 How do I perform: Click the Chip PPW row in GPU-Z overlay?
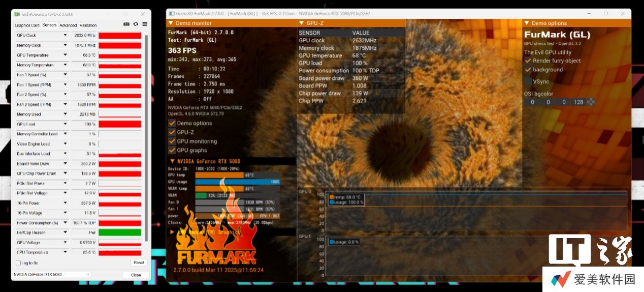[351, 101]
